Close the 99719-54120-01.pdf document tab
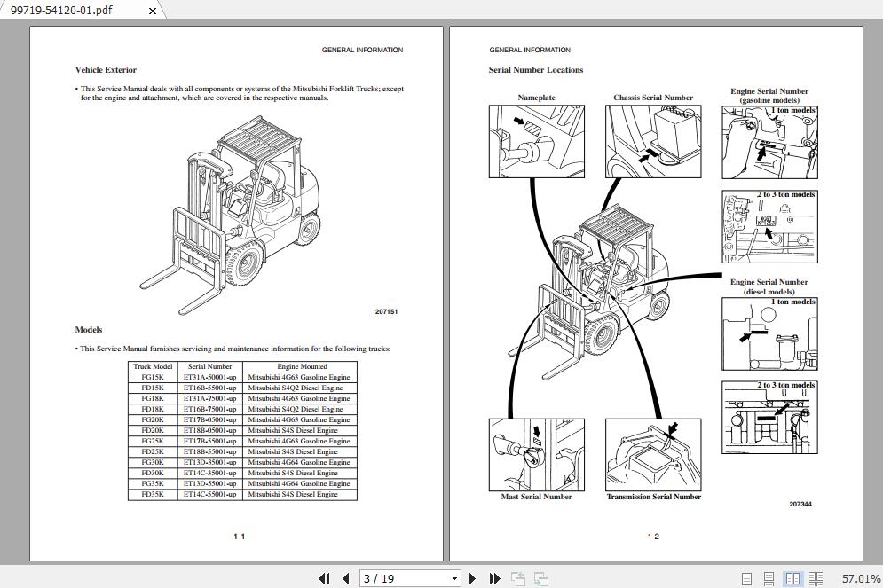 tap(152, 11)
